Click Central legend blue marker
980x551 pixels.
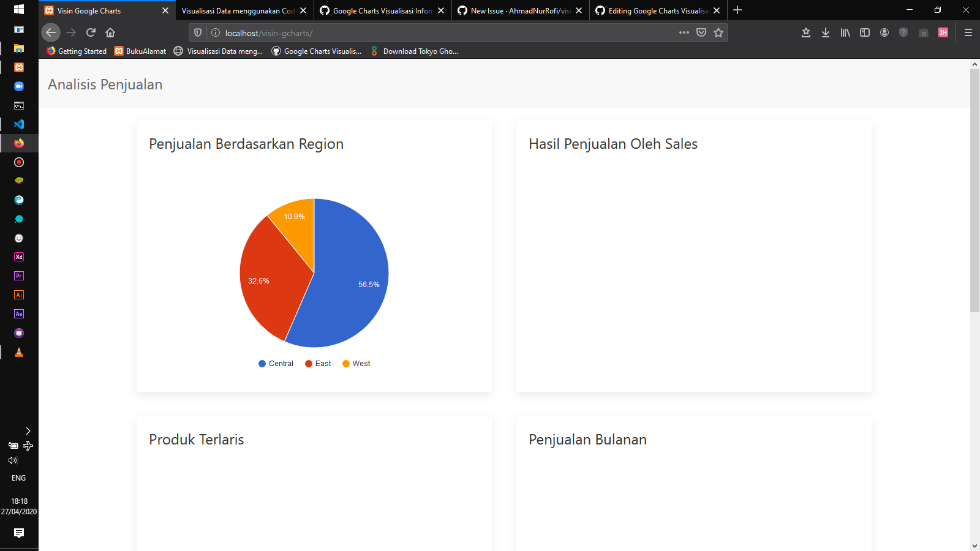tap(262, 364)
